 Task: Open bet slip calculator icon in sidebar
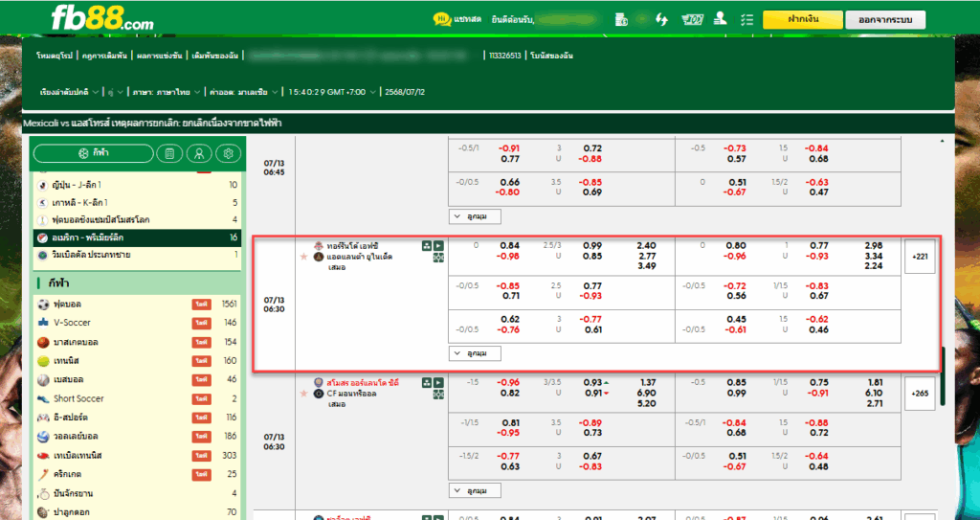point(169,153)
